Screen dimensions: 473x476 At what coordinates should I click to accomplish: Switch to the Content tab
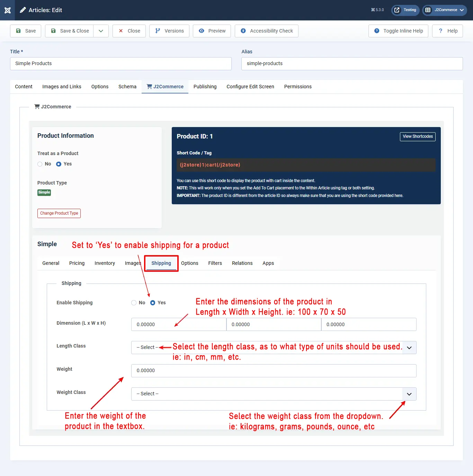(24, 87)
